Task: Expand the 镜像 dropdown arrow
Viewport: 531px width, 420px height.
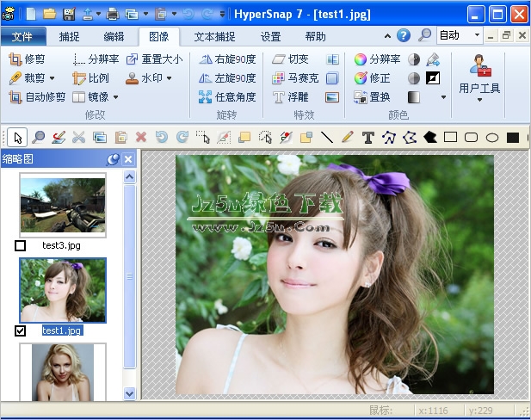Action: point(116,97)
